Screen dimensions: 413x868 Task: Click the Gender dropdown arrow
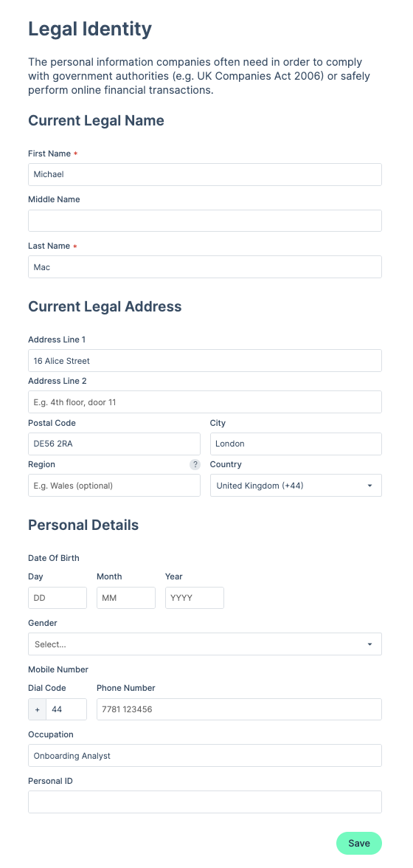[x=369, y=644]
